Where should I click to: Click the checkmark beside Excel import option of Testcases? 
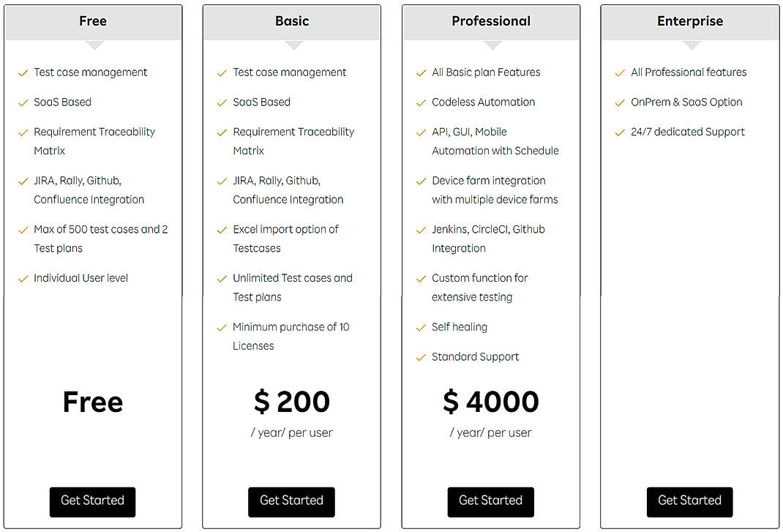tap(222, 229)
